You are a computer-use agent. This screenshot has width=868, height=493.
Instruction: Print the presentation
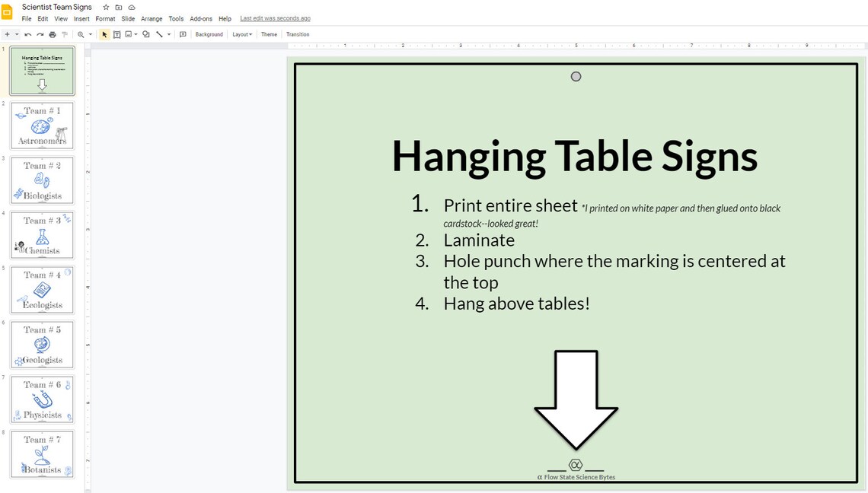[x=52, y=34]
